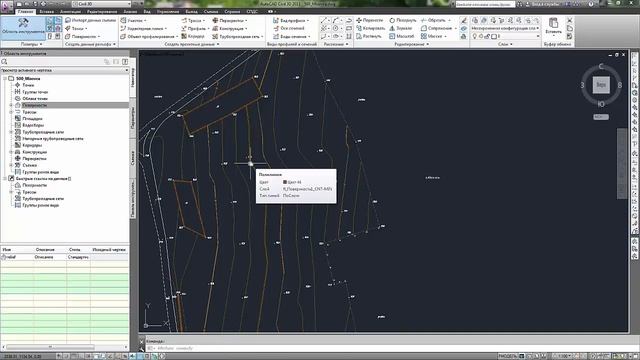Click the Профиль tool in ribbon
The width and height of the screenshot is (640, 360).
click(x=195, y=28)
